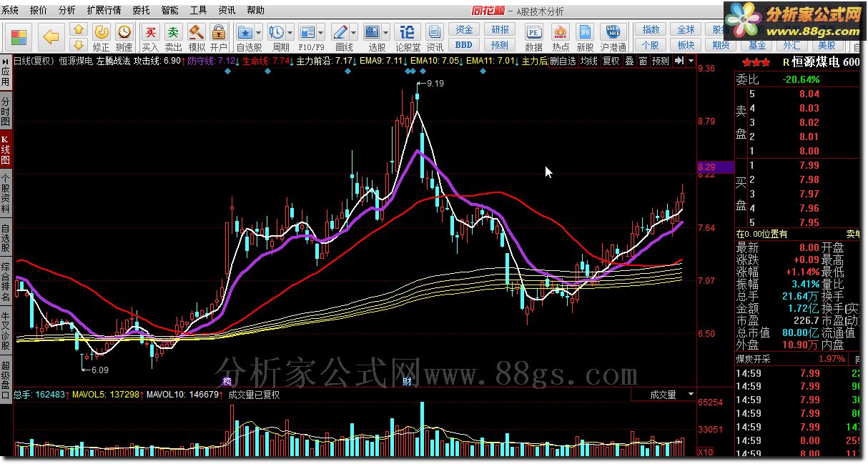Click the red 买入 buy icon

pos(150,31)
